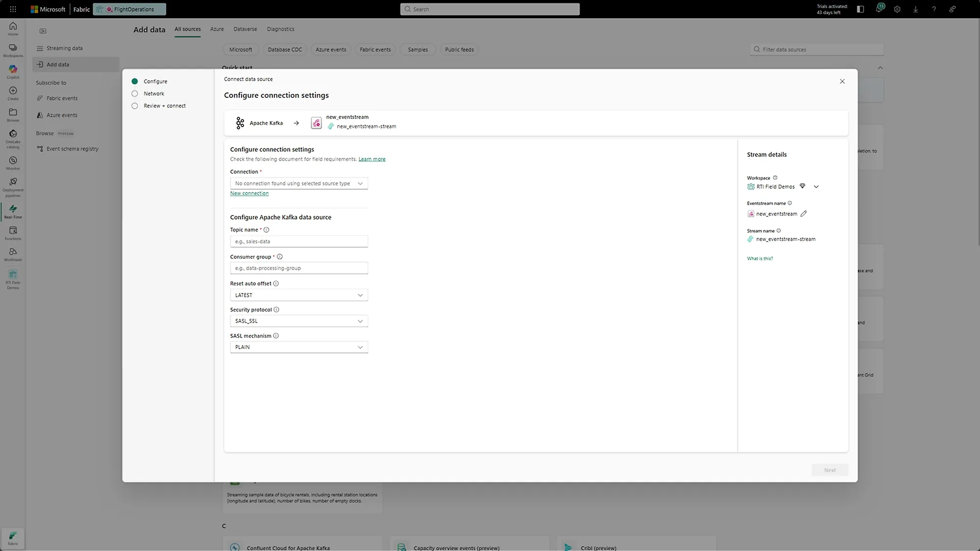The width and height of the screenshot is (980, 551).
Task: Filter by Azure events chip
Action: [331, 49]
